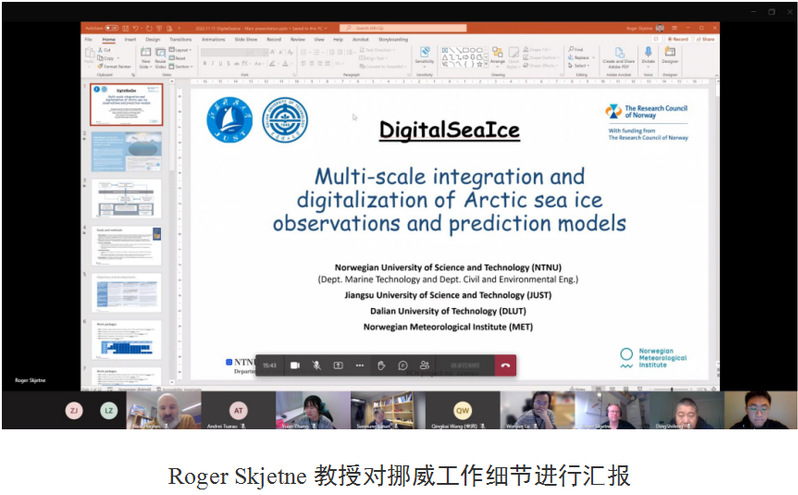Open the Designer pane
Viewport: 798px width, 495px height.
pyautogui.click(x=670, y=55)
